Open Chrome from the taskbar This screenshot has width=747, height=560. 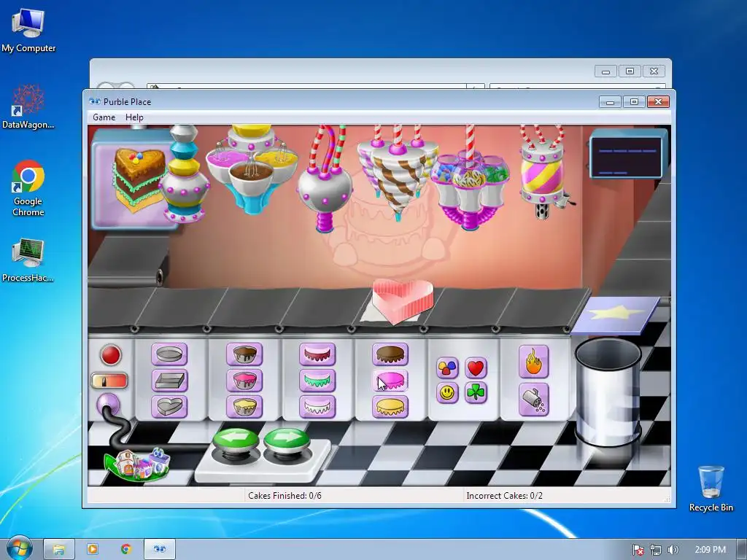pos(126,550)
